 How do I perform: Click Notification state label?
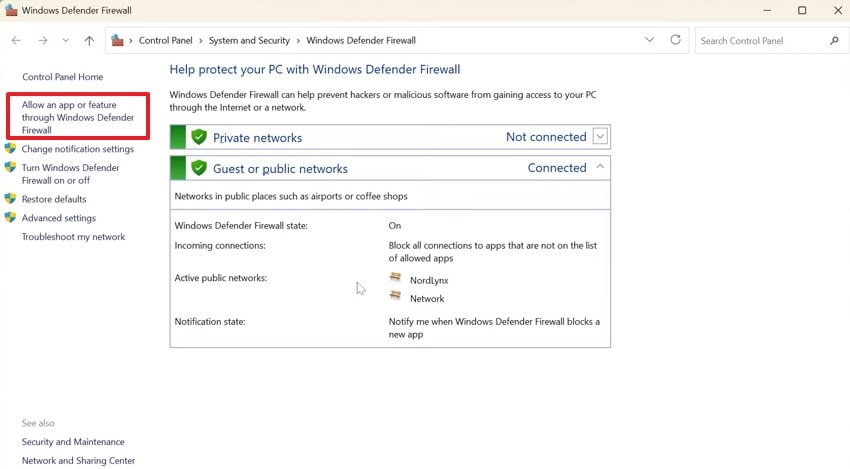[x=210, y=322]
